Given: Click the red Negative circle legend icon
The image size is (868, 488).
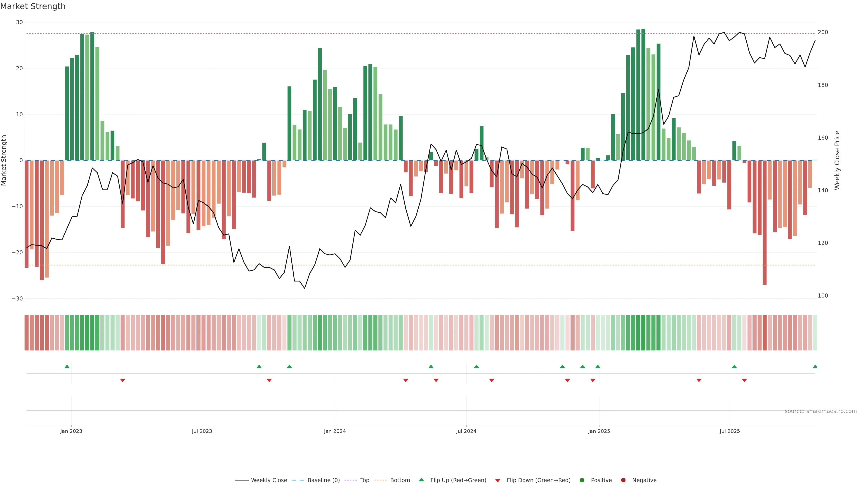Looking at the screenshot, I should point(623,480).
